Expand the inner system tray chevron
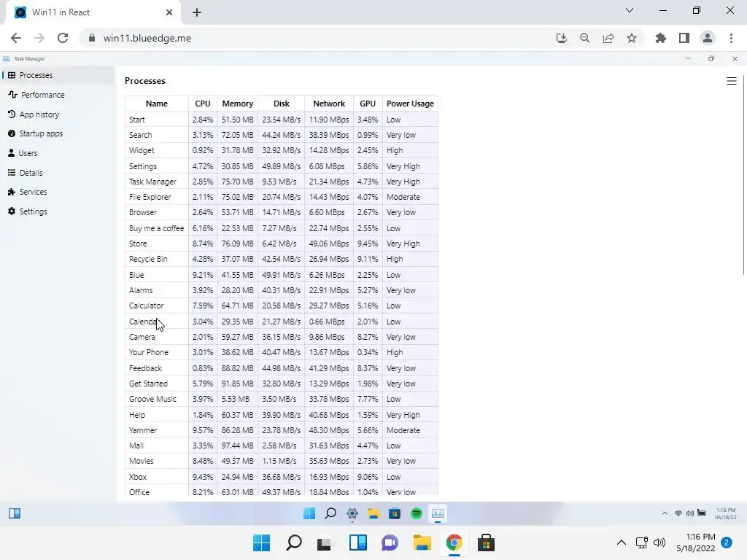Image resolution: width=747 pixels, height=560 pixels. [x=665, y=513]
